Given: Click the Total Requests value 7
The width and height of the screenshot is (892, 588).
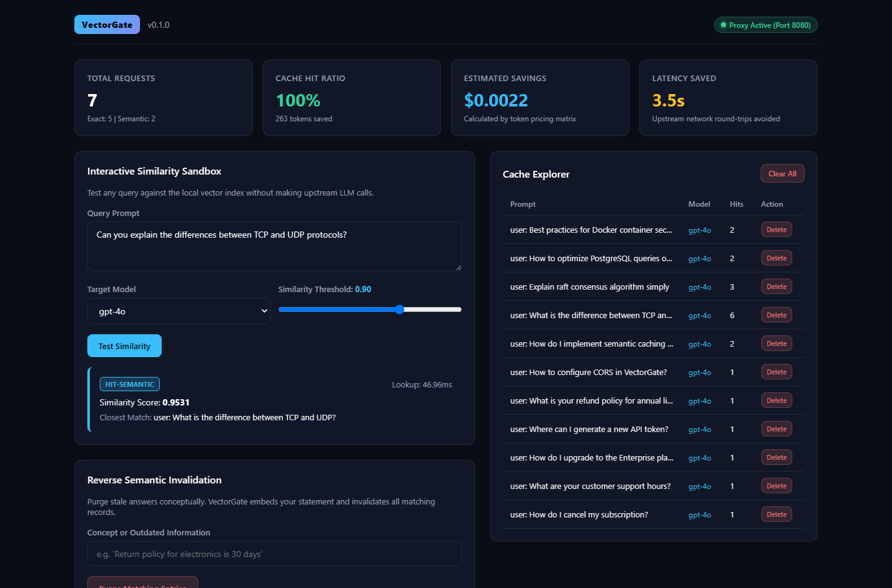Looking at the screenshot, I should point(92,100).
